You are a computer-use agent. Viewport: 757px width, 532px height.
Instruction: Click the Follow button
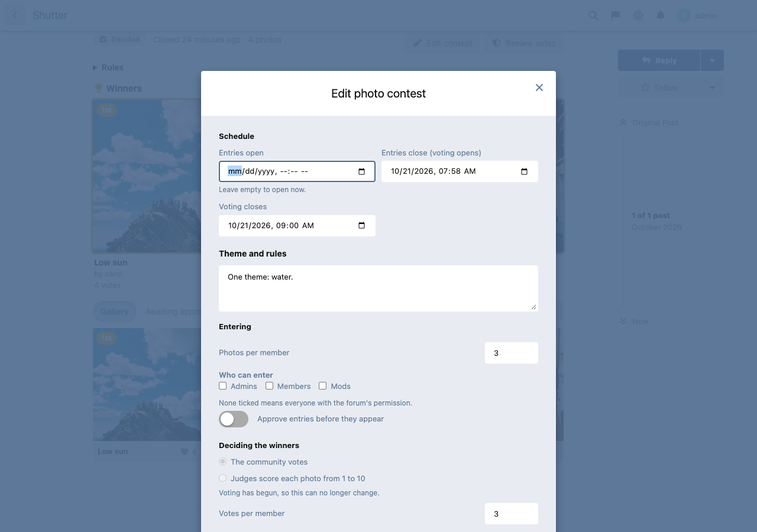659,87
